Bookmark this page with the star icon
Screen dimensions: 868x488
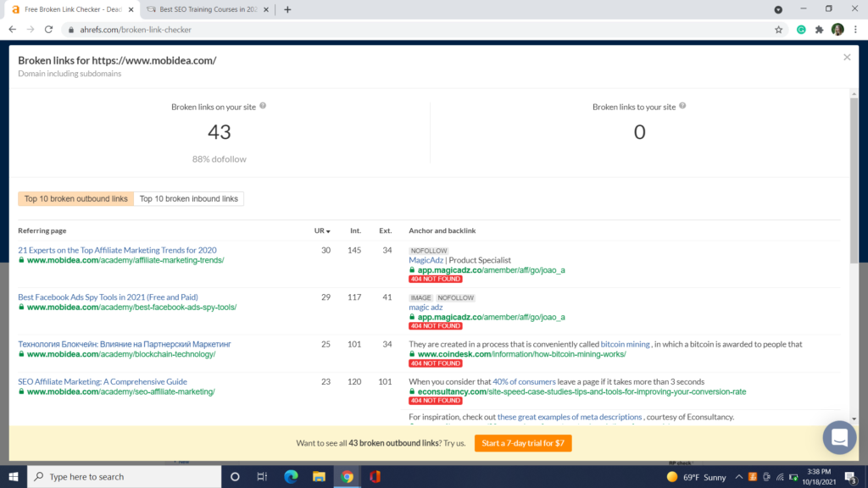(778, 30)
